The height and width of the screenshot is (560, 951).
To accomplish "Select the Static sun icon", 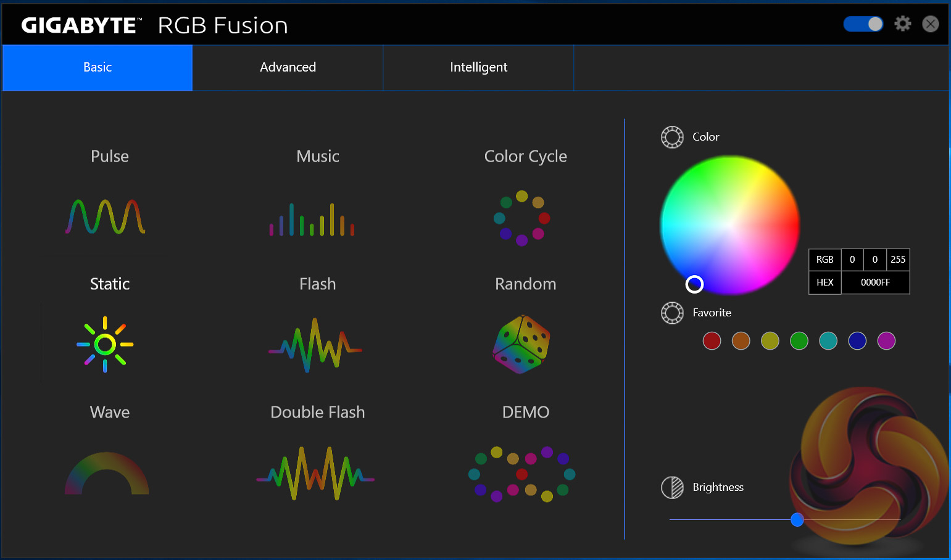I will (105, 344).
